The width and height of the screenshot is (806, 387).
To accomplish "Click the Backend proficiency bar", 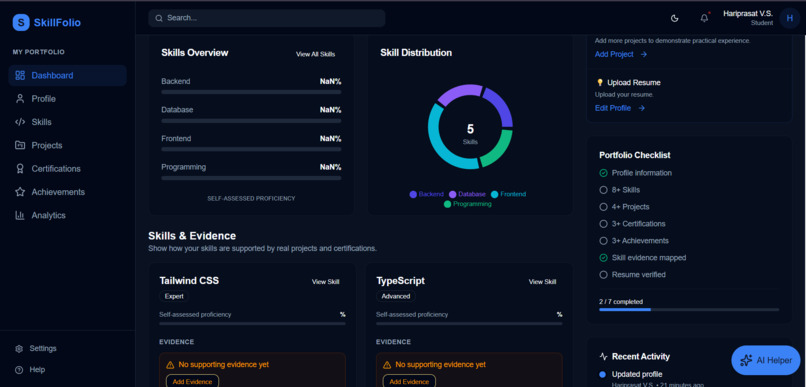I will [251, 92].
